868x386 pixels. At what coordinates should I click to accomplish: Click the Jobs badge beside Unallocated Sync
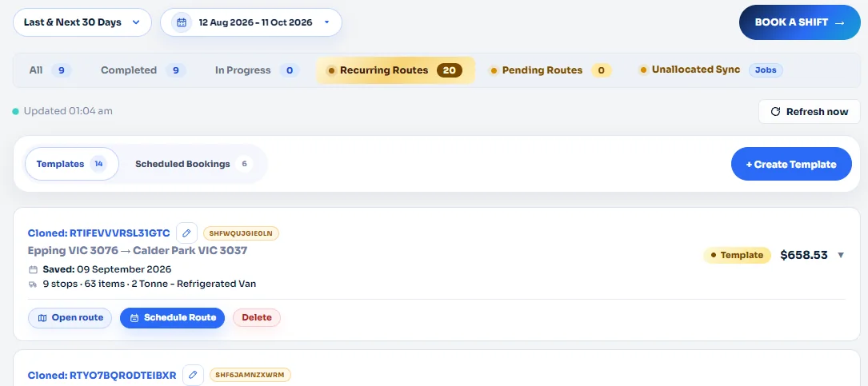tap(766, 70)
